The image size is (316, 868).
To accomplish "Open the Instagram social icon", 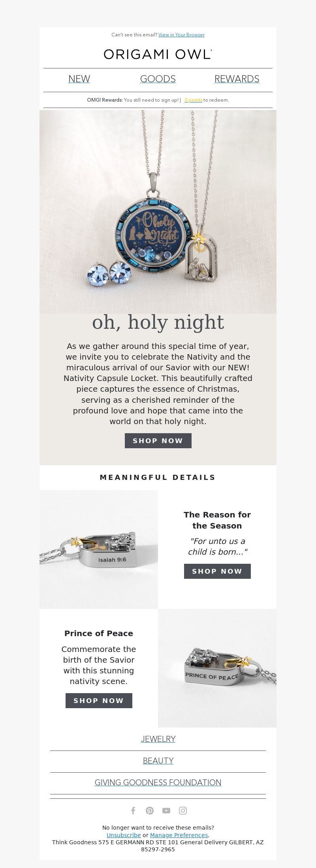I will coord(183,811).
